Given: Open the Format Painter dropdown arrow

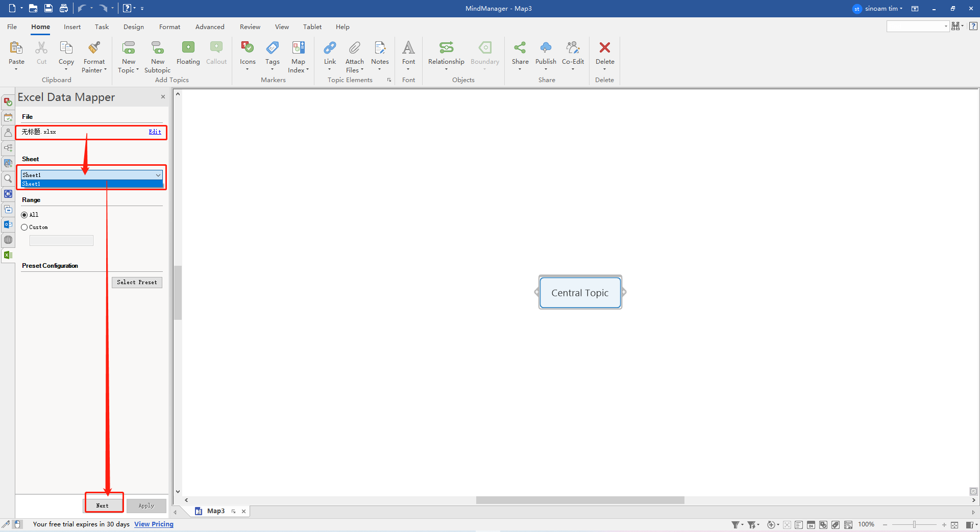Looking at the screenshot, I should [105, 70].
